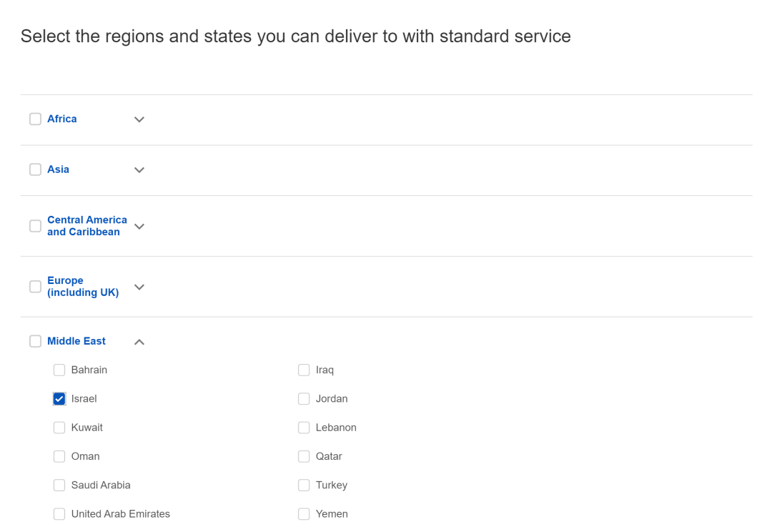The width and height of the screenshot is (772, 532).
Task: Select the Turkey checkbox
Action: click(x=304, y=485)
